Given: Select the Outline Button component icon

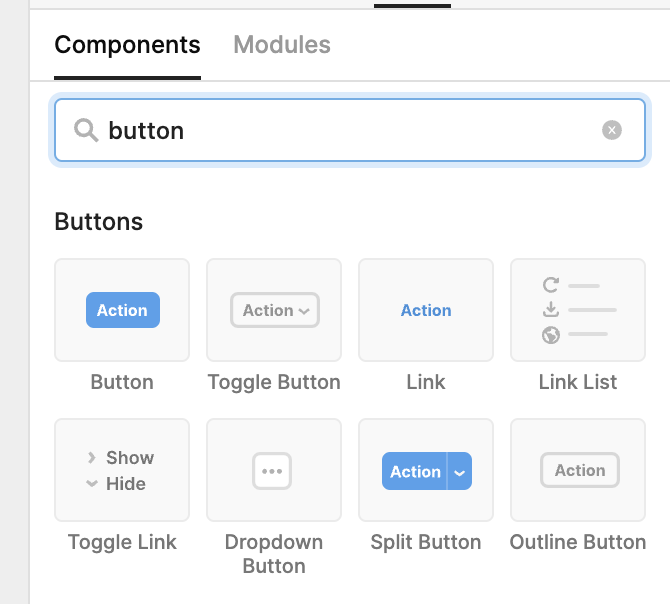Looking at the screenshot, I should tap(578, 470).
